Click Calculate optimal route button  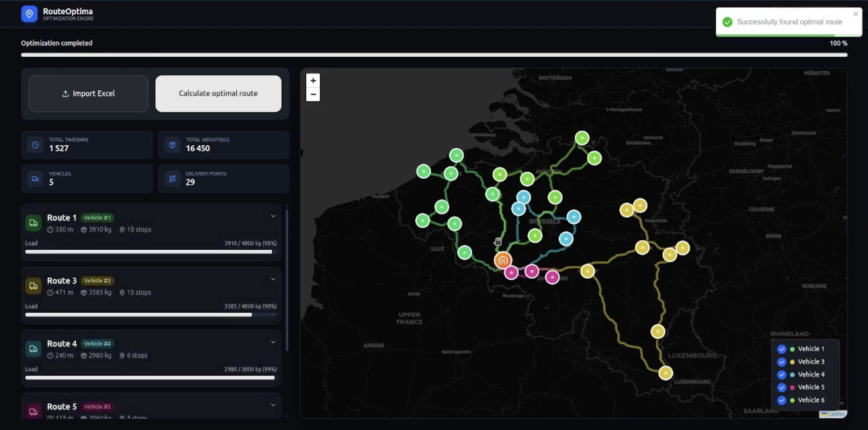(x=218, y=94)
